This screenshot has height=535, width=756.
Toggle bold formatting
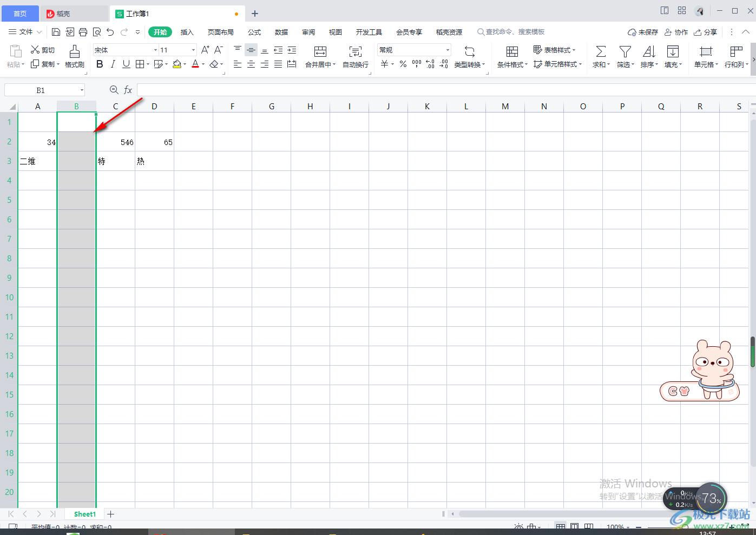coord(100,64)
